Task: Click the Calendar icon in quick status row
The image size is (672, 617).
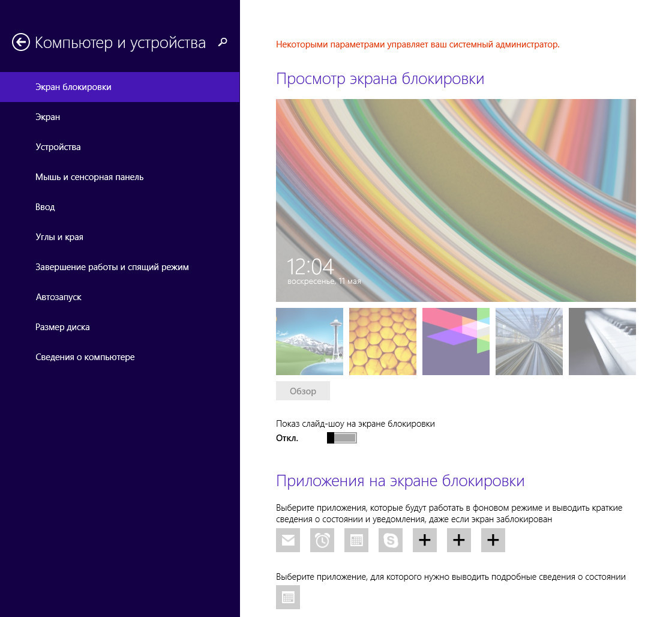Action: coord(356,540)
